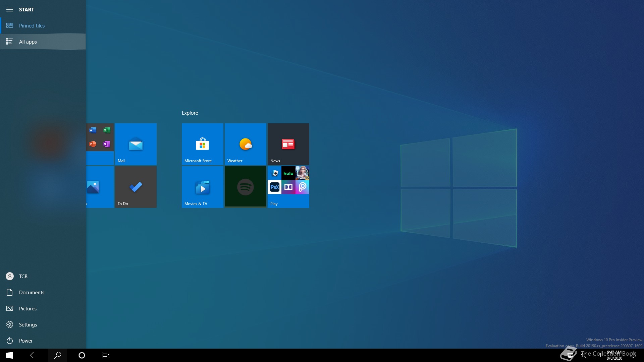This screenshot has width=644, height=362.
Task: Launch the Movies & TV tile
Action: 203,187
